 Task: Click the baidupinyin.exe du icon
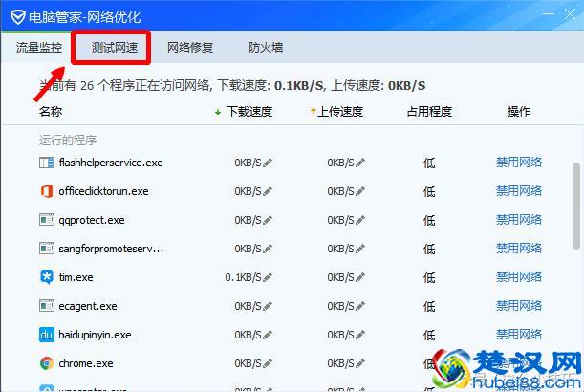(47, 335)
